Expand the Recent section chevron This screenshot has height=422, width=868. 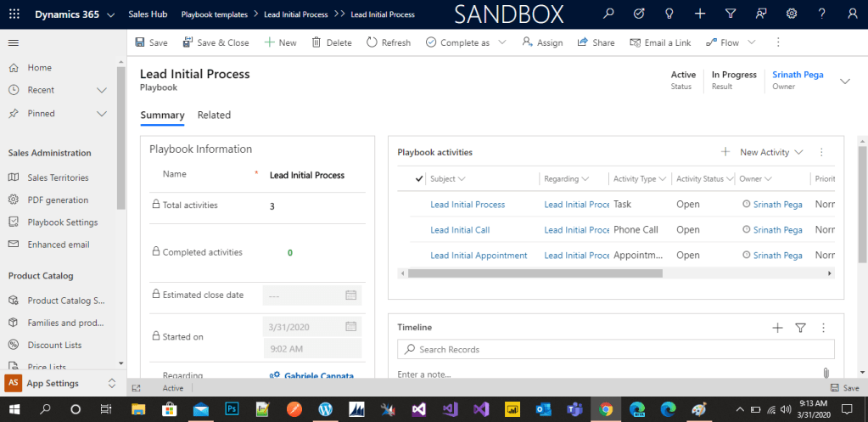[x=102, y=90]
